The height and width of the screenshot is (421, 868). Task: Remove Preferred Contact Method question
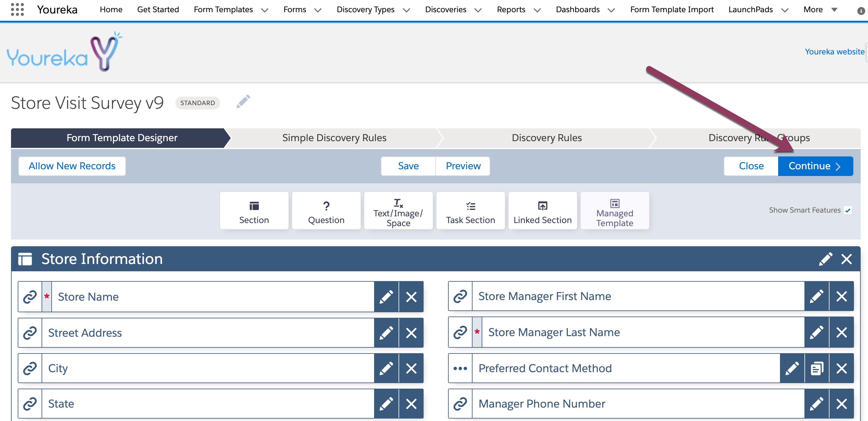[x=841, y=368]
